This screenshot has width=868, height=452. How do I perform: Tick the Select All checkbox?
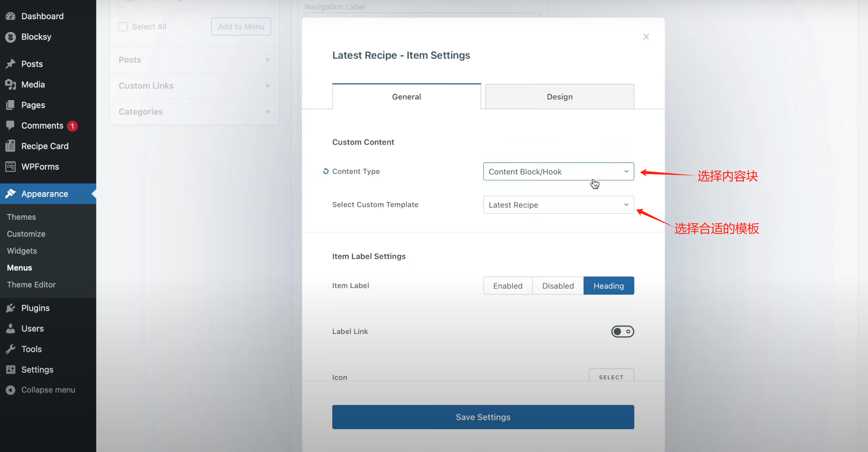[123, 26]
